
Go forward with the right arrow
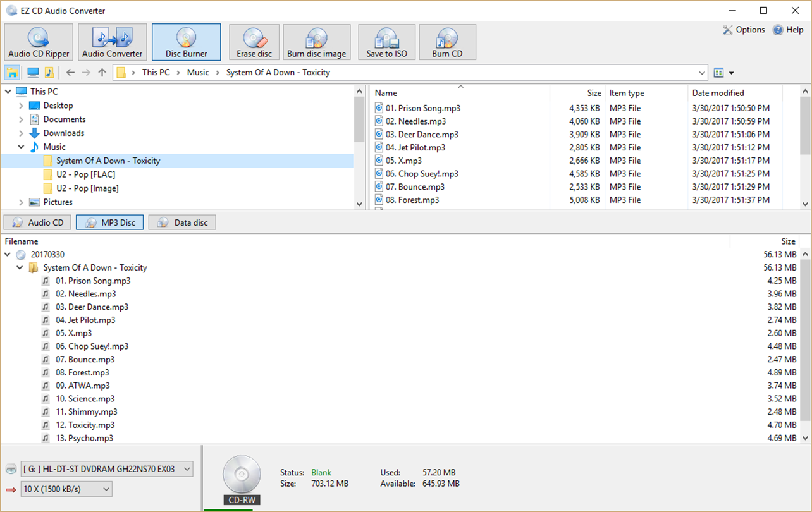click(87, 73)
